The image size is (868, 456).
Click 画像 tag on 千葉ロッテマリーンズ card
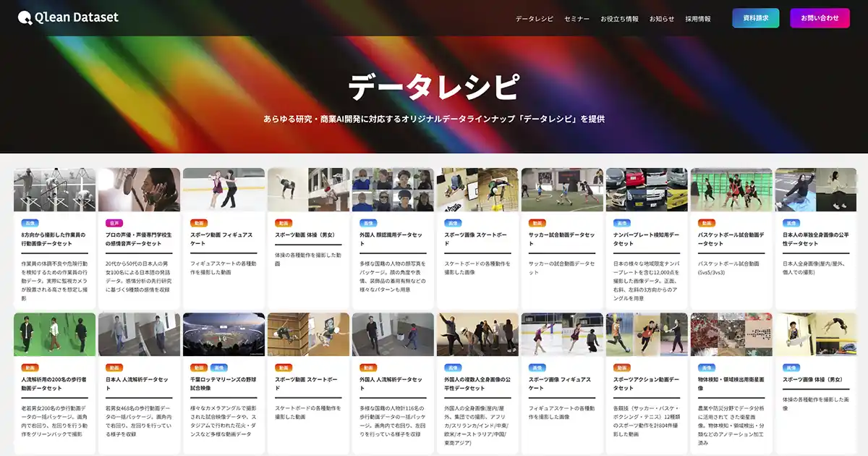coord(218,368)
